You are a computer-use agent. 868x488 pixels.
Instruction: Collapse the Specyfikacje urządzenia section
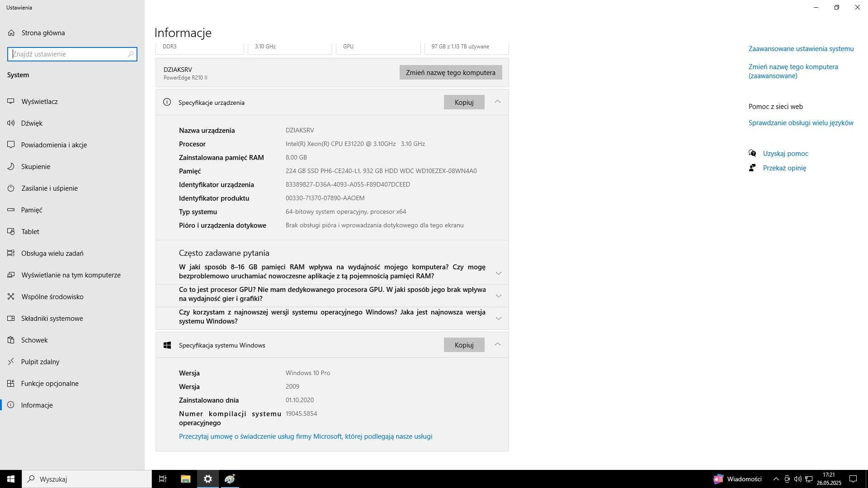click(x=498, y=102)
